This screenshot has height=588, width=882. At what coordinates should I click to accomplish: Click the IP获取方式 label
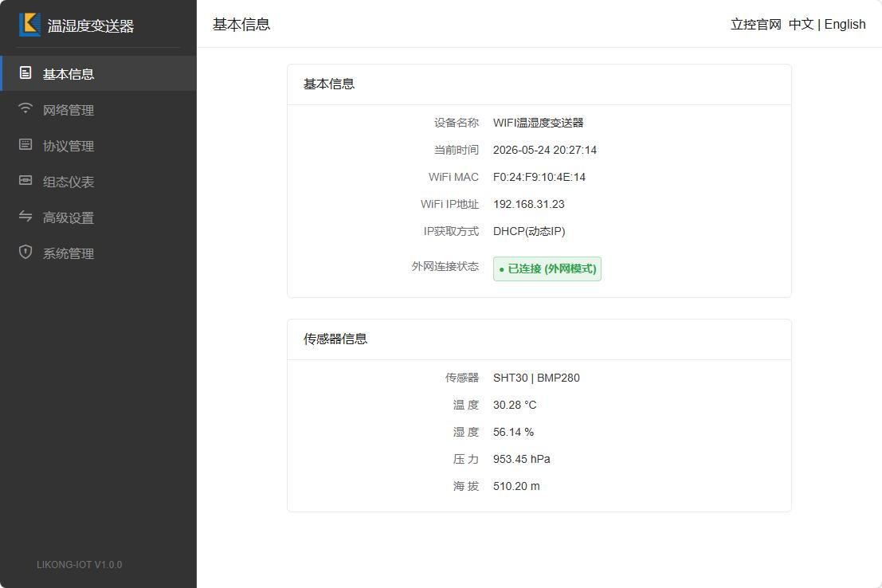(x=451, y=231)
